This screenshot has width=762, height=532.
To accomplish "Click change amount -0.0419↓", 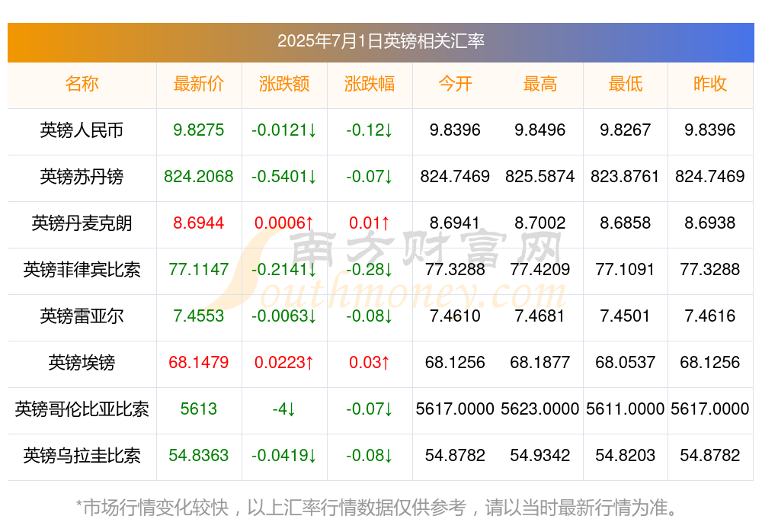I will (x=283, y=456).
